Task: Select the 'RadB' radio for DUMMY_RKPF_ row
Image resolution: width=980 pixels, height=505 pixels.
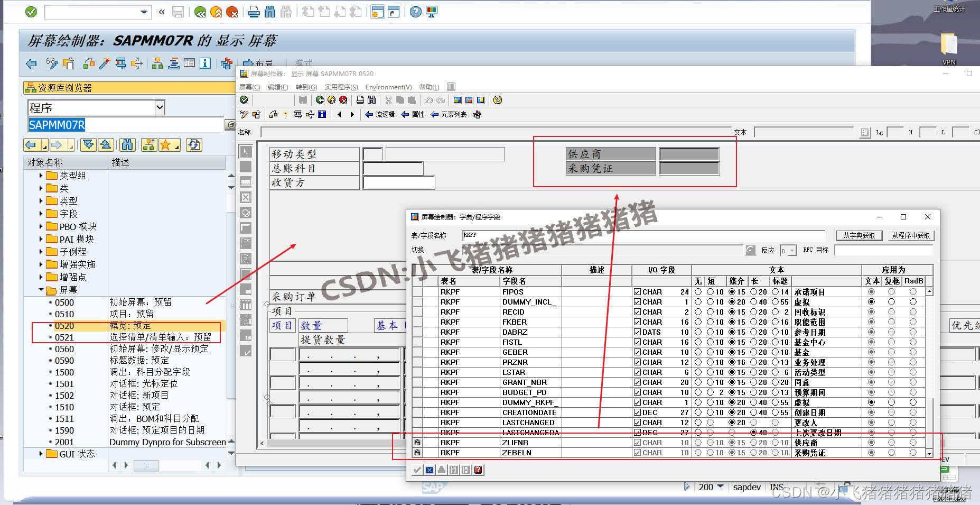Action: [913, 402]
